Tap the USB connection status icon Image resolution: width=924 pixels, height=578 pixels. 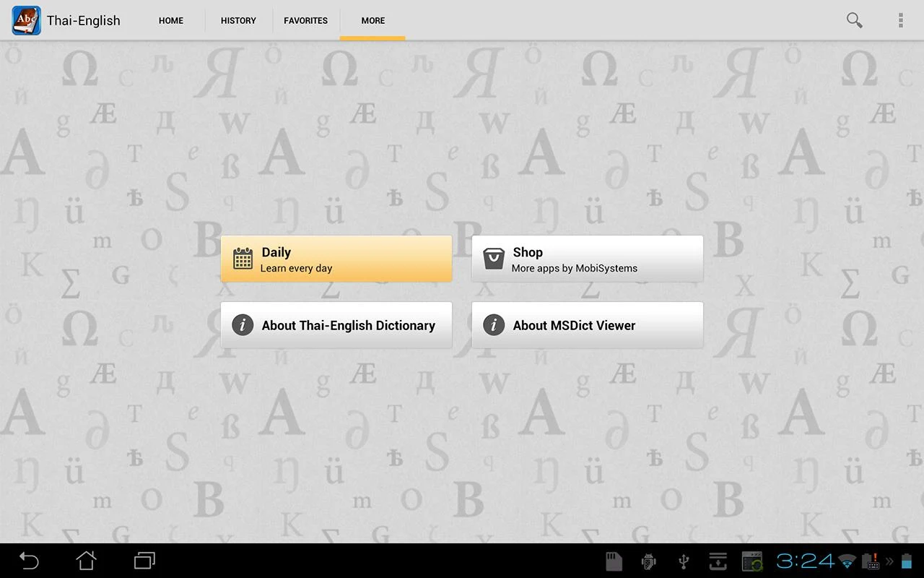click(683, 561)
